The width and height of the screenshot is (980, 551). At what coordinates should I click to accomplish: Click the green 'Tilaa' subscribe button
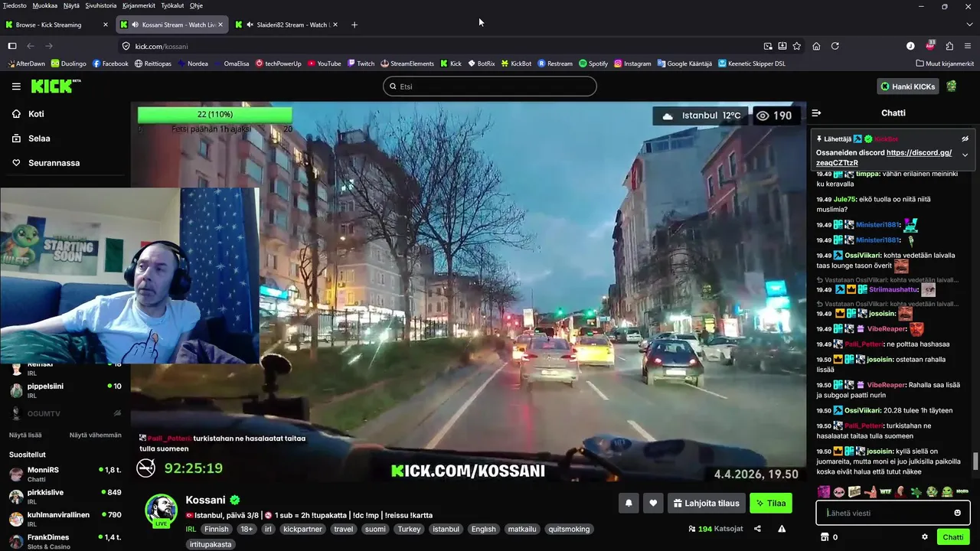click(x=771, y=503)
